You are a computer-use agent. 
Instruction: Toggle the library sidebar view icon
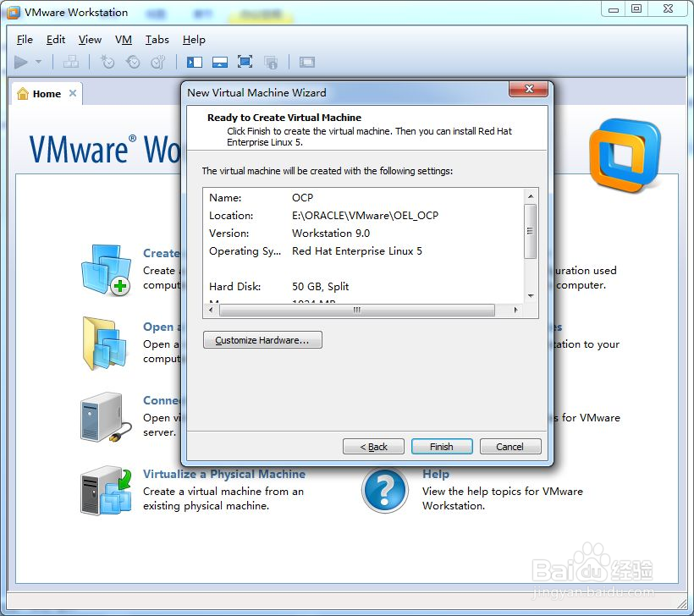195,62
